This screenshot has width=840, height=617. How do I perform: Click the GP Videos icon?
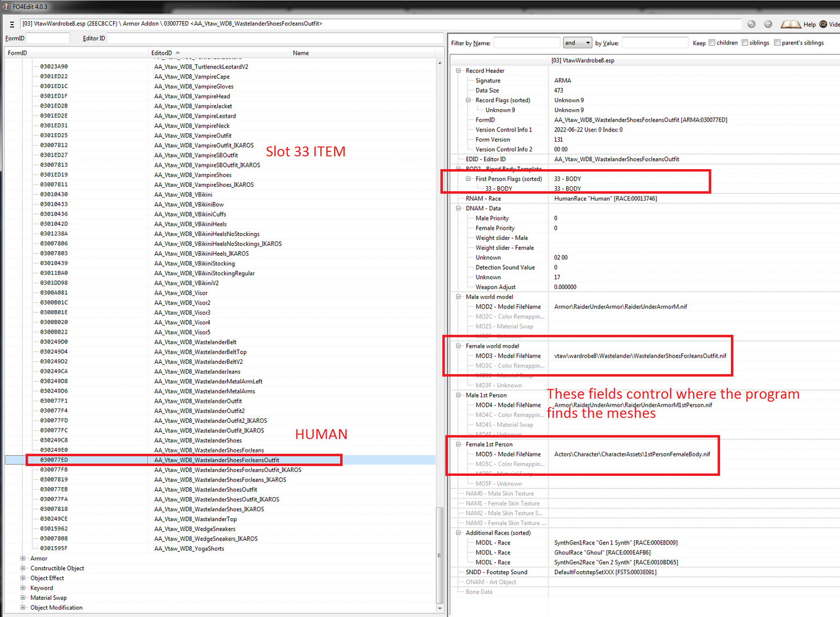[x=823, y=24]
